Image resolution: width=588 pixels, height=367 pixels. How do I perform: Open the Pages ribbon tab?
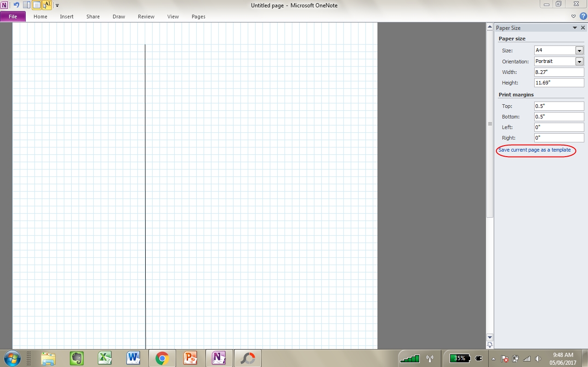click(x=198, y=17)
